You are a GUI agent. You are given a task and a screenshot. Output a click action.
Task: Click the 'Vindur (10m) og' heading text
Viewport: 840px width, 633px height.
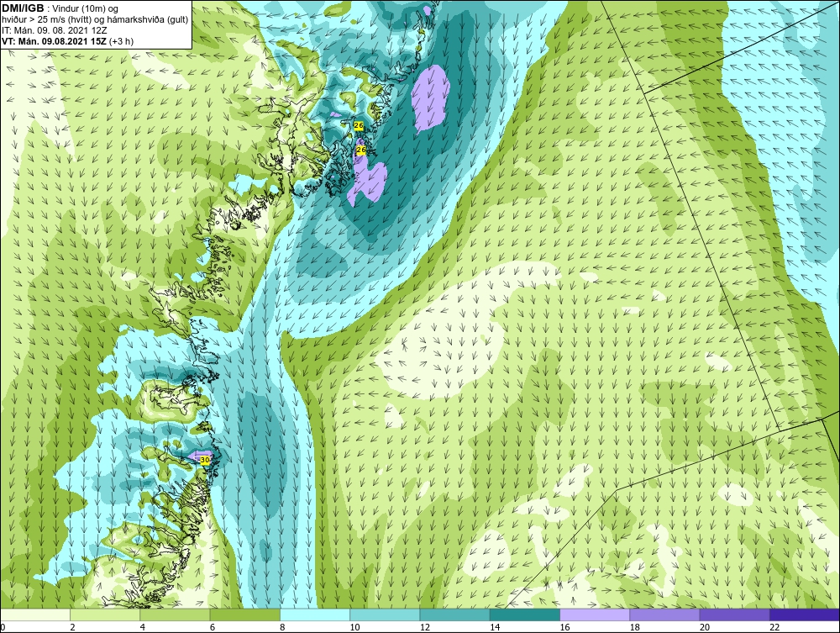84,8
